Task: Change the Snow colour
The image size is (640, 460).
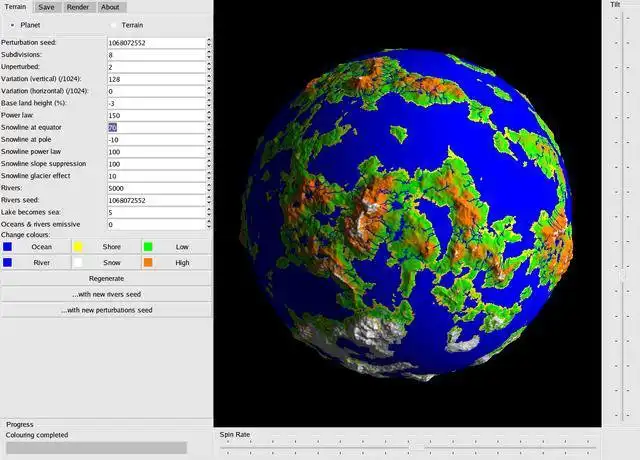Action: click(x=106, y=263)
